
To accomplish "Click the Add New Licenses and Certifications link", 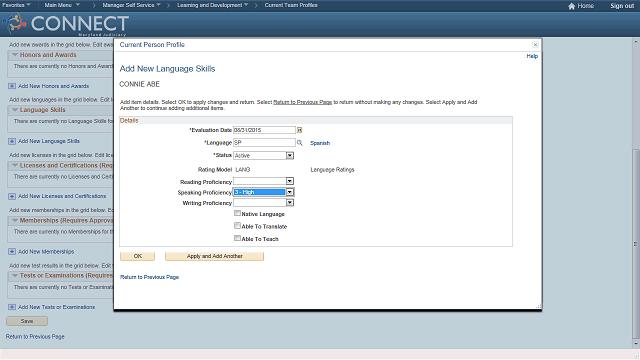I will pos(62,196).
